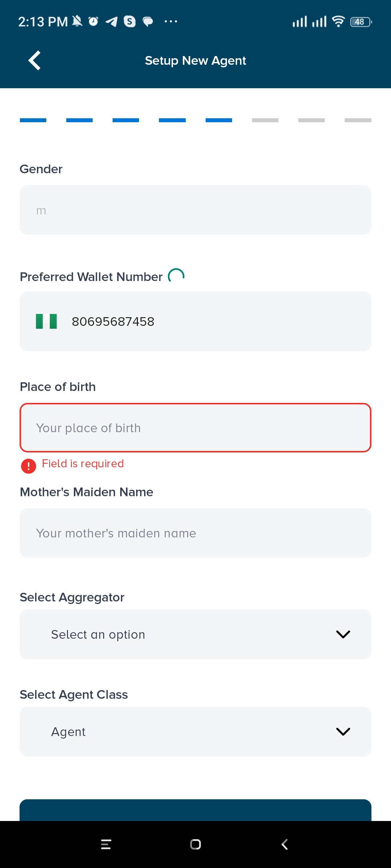
Task: Tap the first progress step indicator
Action: tap(33, 120)
